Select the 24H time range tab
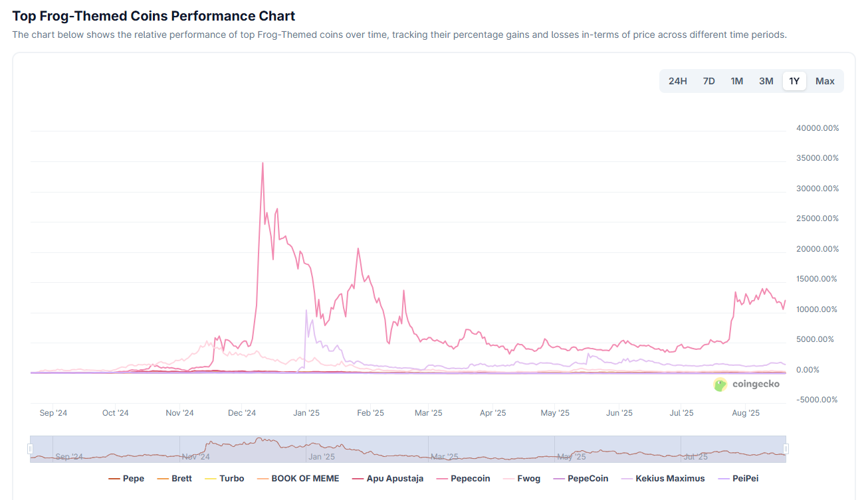868x500 pixels. point(677,81)
